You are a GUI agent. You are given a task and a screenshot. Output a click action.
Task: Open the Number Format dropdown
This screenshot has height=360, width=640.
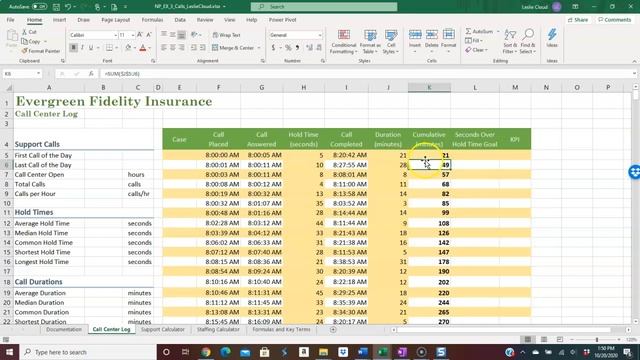(320, 36)
